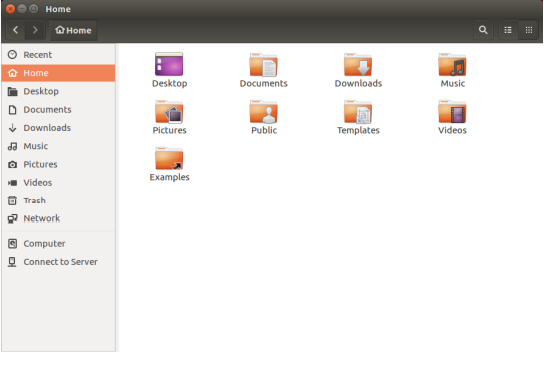Choose Connect to Server label
544x370 pixels.
click(60, 262)
